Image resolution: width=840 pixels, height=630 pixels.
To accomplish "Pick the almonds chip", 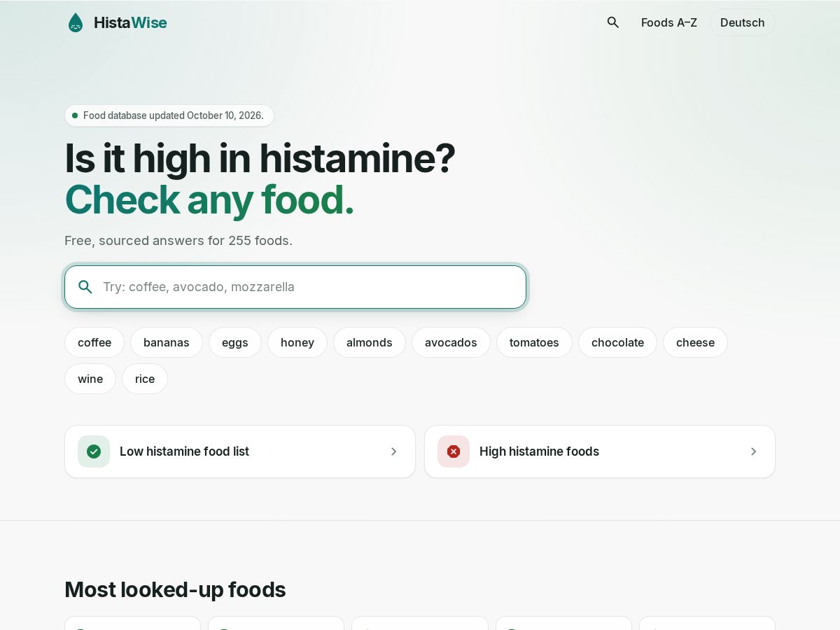I will pos(370,342).
